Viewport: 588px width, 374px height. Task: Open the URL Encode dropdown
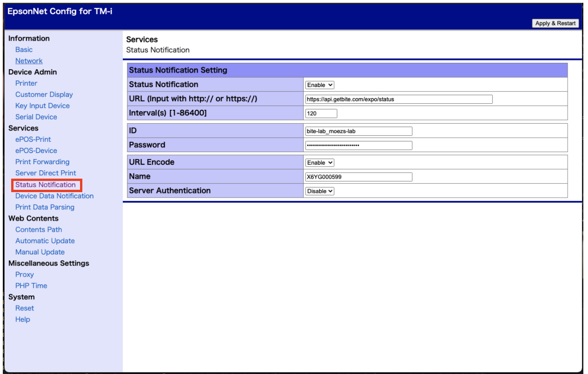320,162
